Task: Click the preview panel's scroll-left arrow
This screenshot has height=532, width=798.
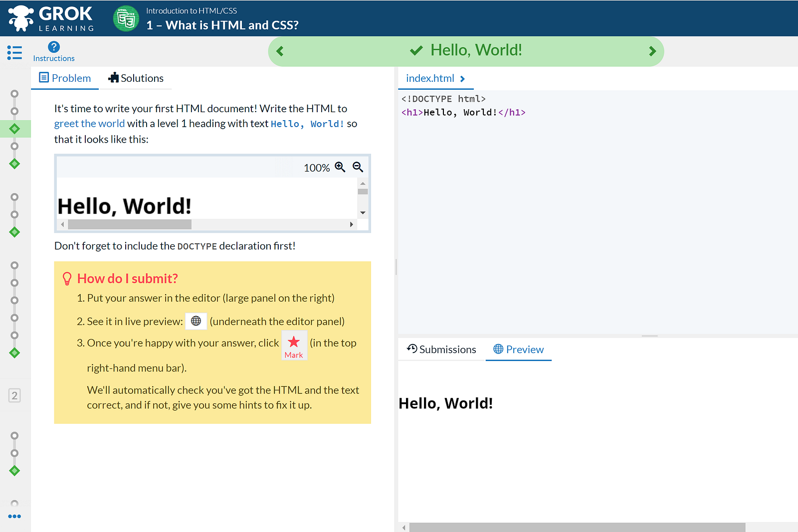Action: click(403, 527)
